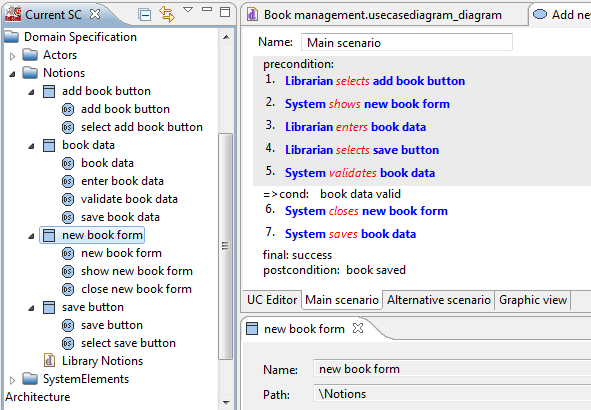Select the new book form properties tab

pyautogui.click(x=304, y=329)
